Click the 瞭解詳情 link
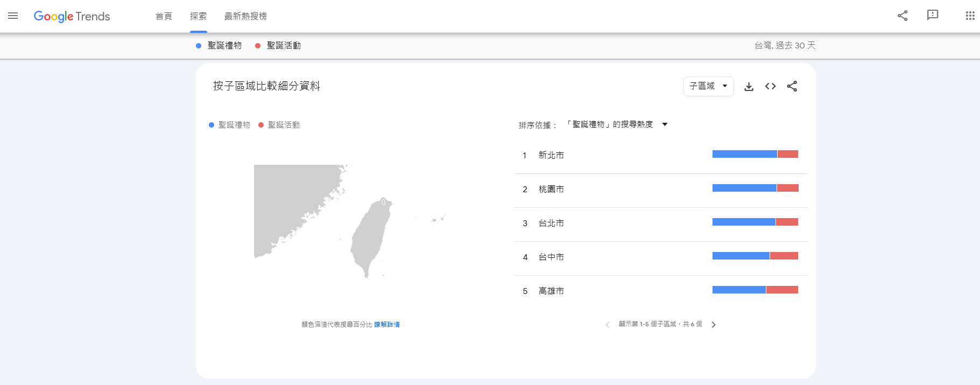The height and width of the screenshot is (385, 980). point(387,325)
